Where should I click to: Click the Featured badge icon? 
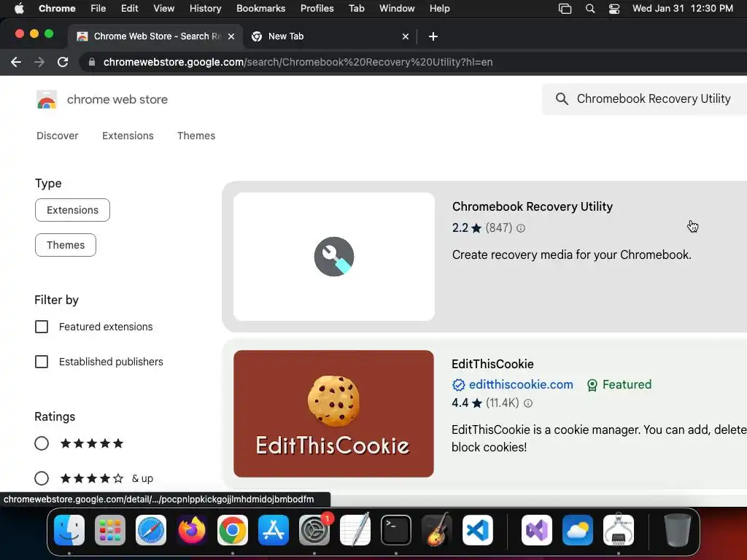coord(592,385)
